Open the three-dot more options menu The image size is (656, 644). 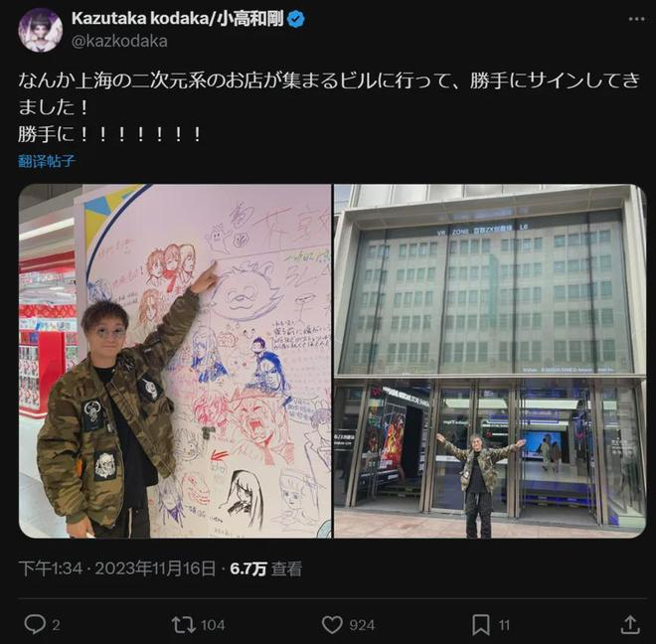click(x=636, y=19)
